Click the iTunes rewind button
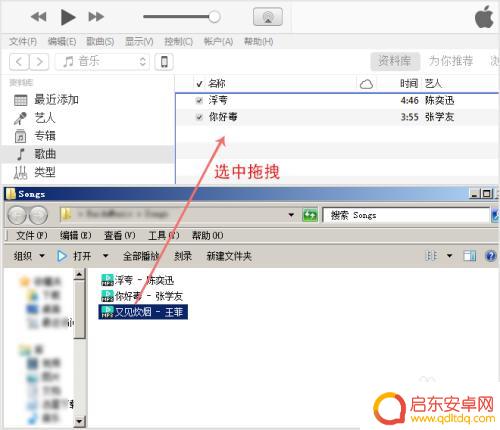Image resolution: width=500 pixels, height=430 pixels. click(39, 17)
